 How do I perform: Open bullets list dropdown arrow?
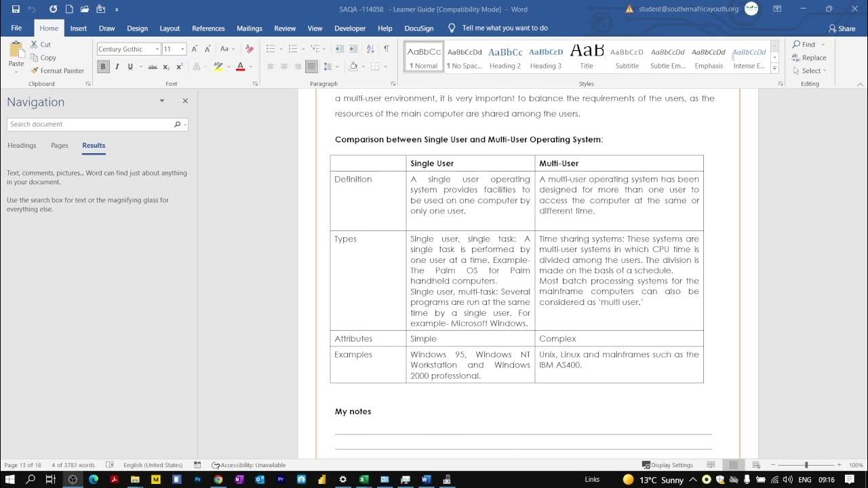click(281, 49)
